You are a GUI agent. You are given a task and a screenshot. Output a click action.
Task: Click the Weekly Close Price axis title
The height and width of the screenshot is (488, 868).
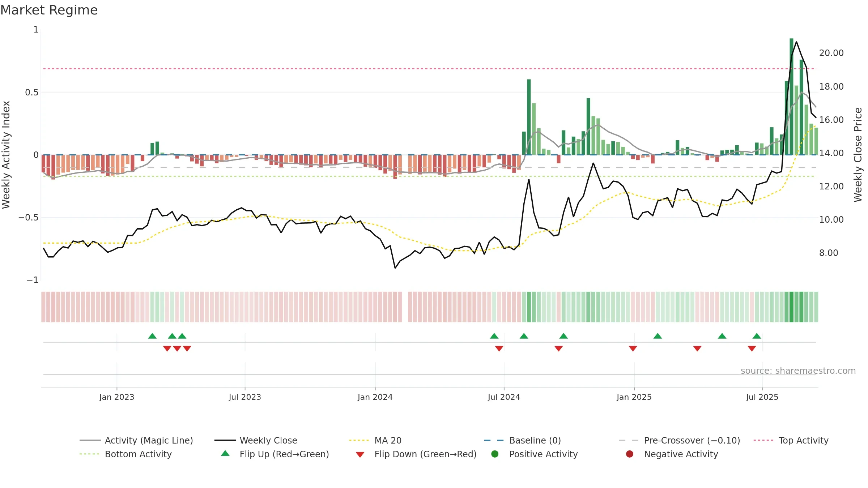click(x=858, y=155)
